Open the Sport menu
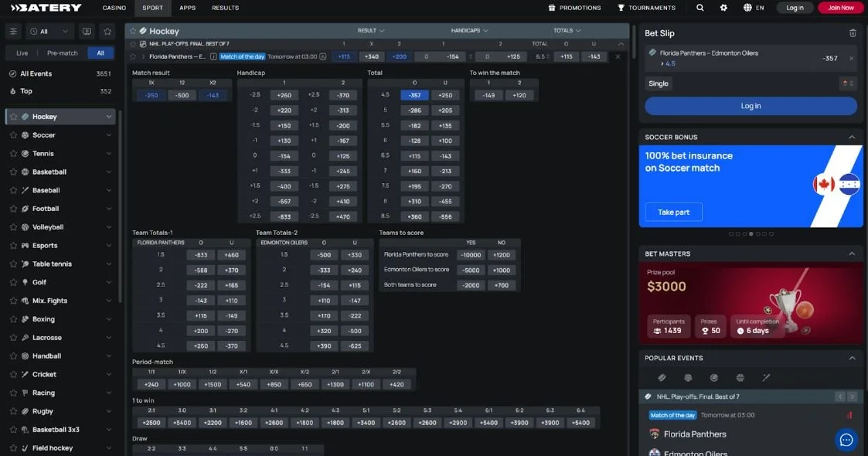 click(152, 8)
